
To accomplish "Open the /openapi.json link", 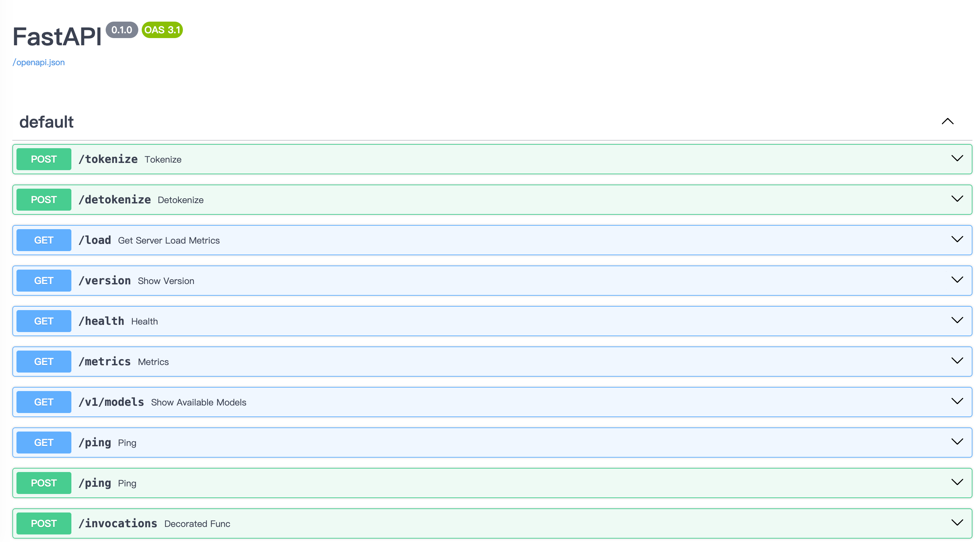I will pyautogui.click(x=38, y=62).
